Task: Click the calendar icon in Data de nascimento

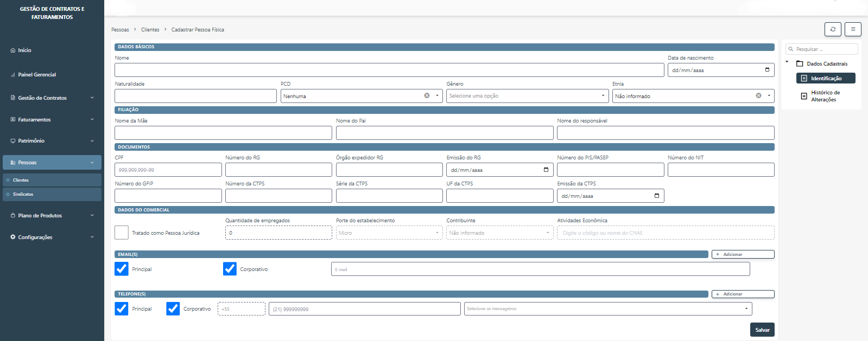Action: [767, 70]
